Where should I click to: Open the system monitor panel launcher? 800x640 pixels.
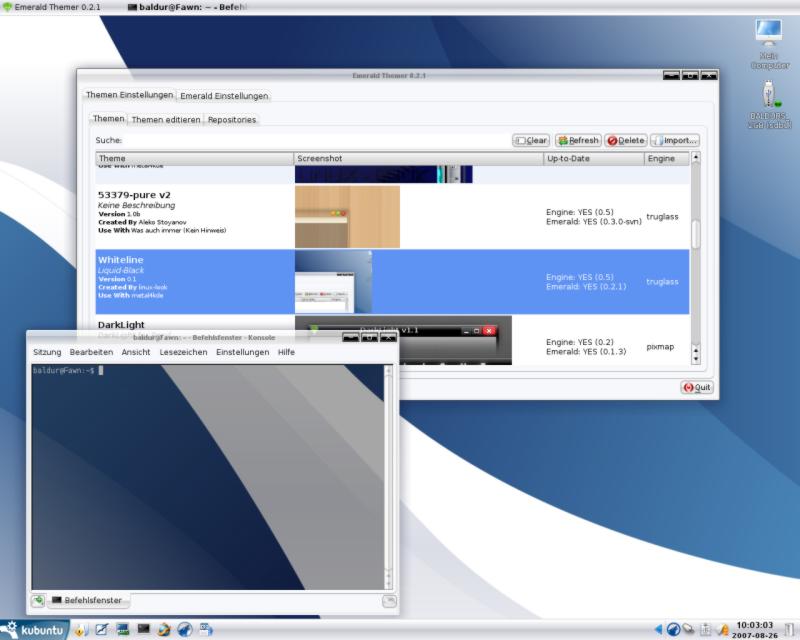tap(122, 630)
